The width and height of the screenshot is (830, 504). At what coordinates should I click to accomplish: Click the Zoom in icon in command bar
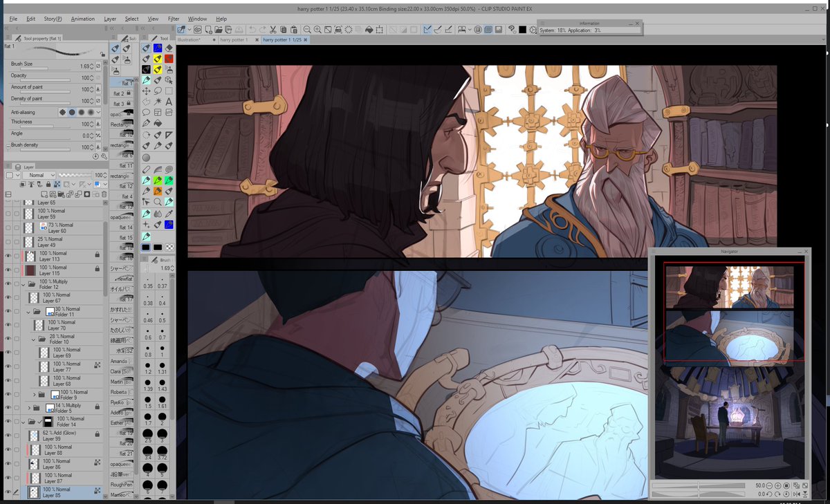317,30
